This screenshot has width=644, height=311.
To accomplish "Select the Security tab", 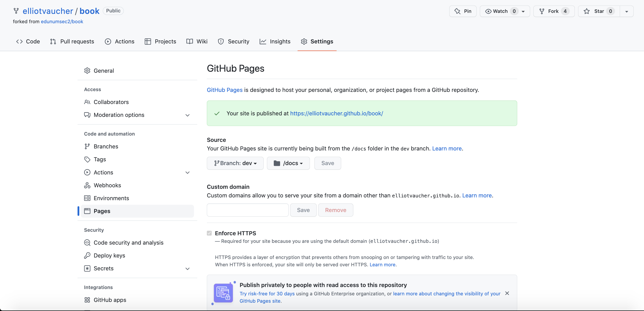I will point(234,41).
